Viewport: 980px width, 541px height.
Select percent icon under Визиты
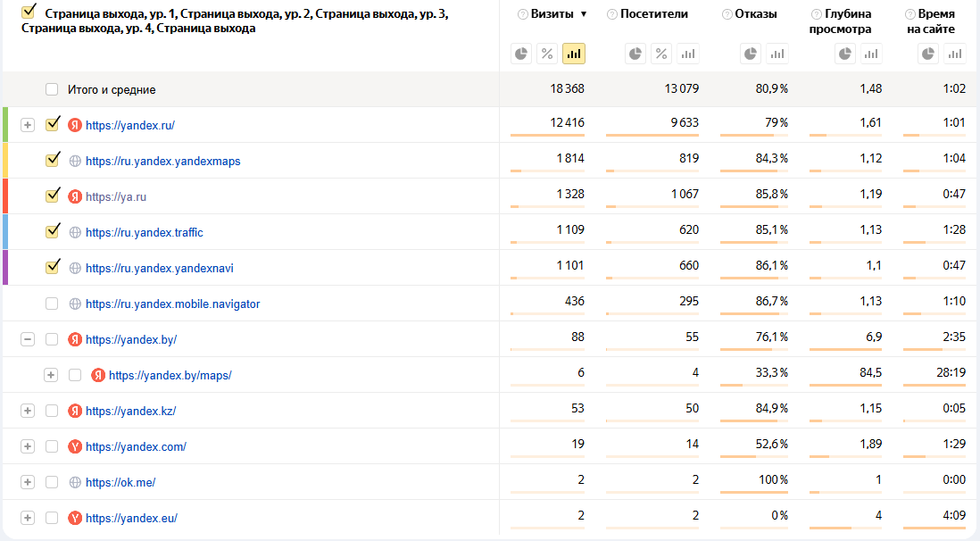[x=547, y=54]
